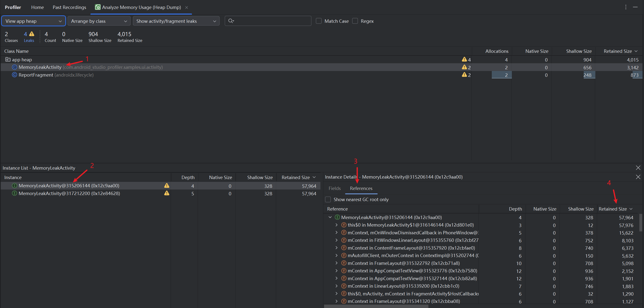
Task: Open the Past Recordings tab
Action: click(x=69, y=7)
